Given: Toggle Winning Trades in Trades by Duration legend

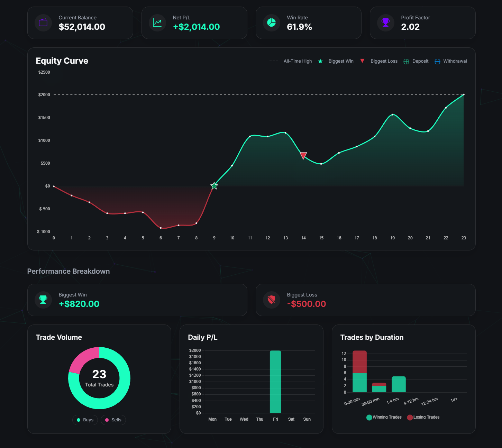Looking at the screenshot, I should point(384,417).
